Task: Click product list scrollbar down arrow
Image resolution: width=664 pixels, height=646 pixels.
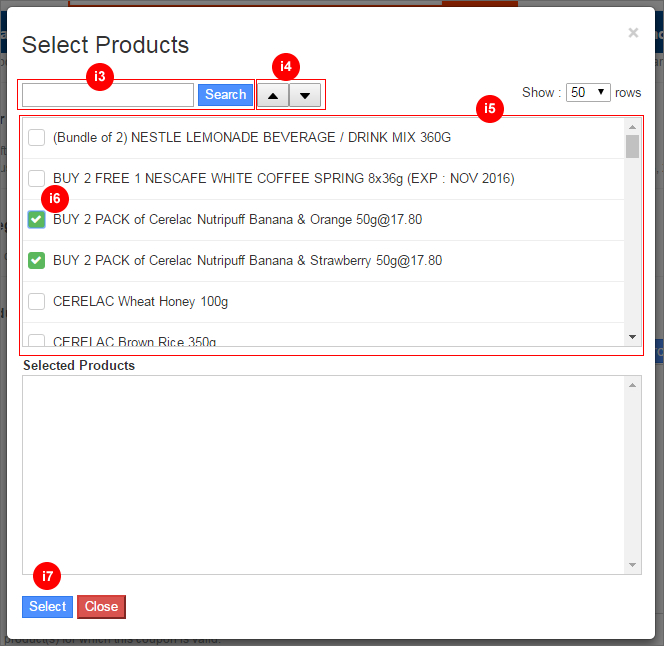Action: point(632,337)
